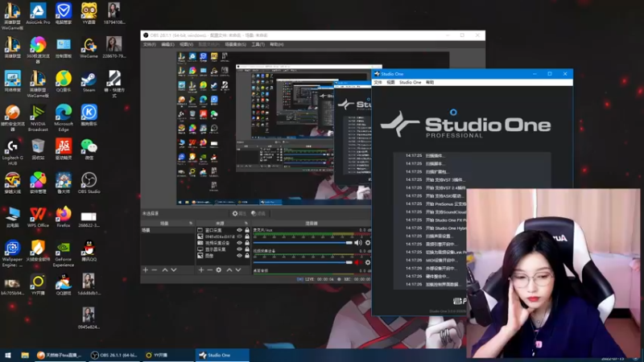Click the 属性 properties button in OBS

pos(239,213)
